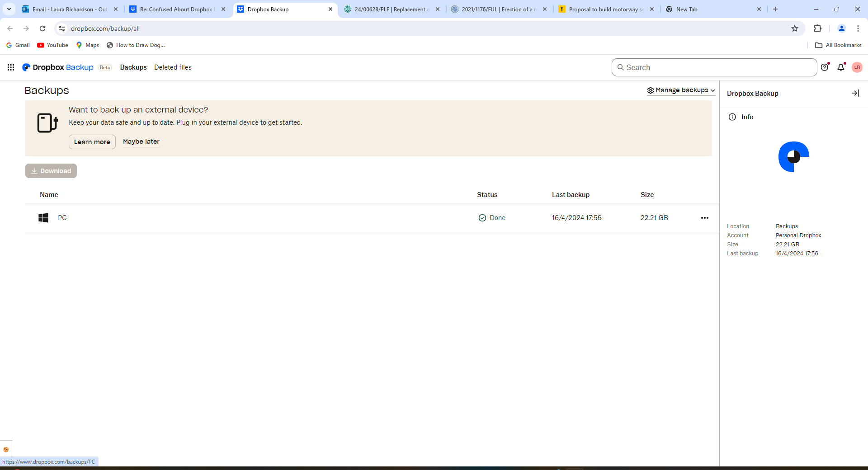Click the Dropbox Backup logo
This screenshot has height=470, width=868.
58,67
